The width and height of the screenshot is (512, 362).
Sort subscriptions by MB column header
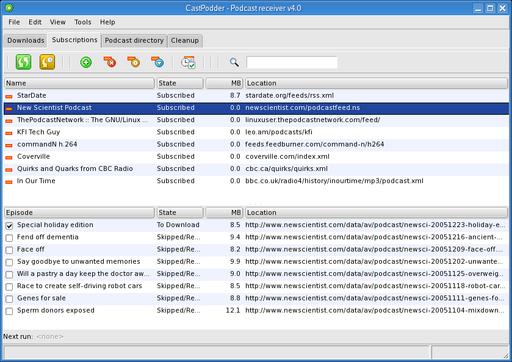[x=224, y=83]
